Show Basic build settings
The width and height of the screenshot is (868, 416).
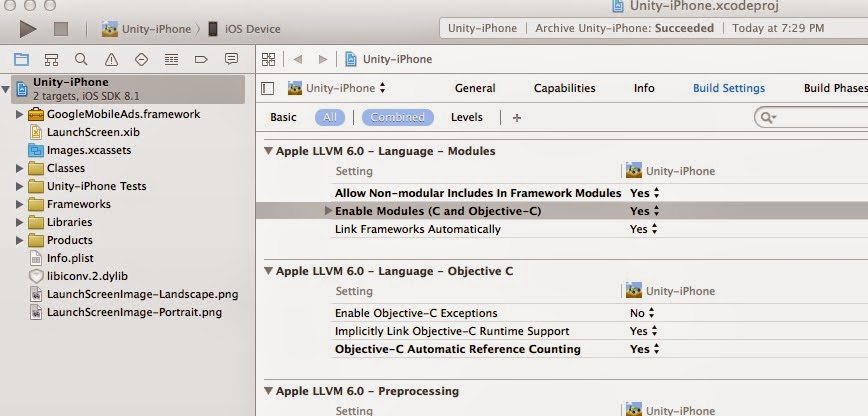(283, 117)
